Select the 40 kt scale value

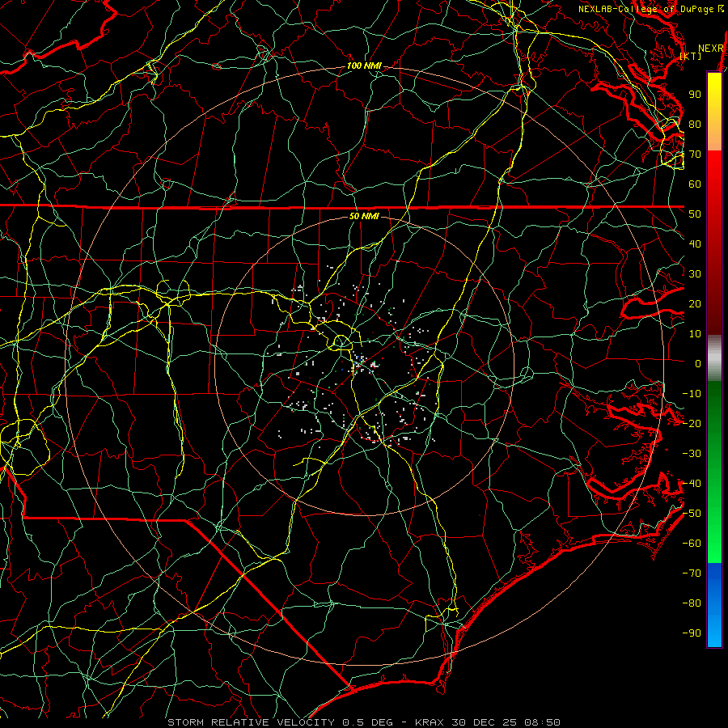(x=695, y=244)
